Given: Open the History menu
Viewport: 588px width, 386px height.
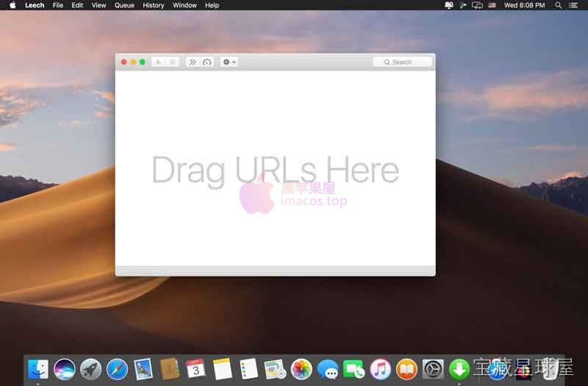Looking at the screenshot, I should tap(154, 5).
